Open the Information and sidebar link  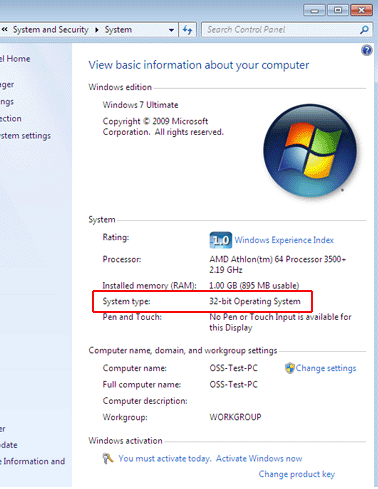point(32,461)
